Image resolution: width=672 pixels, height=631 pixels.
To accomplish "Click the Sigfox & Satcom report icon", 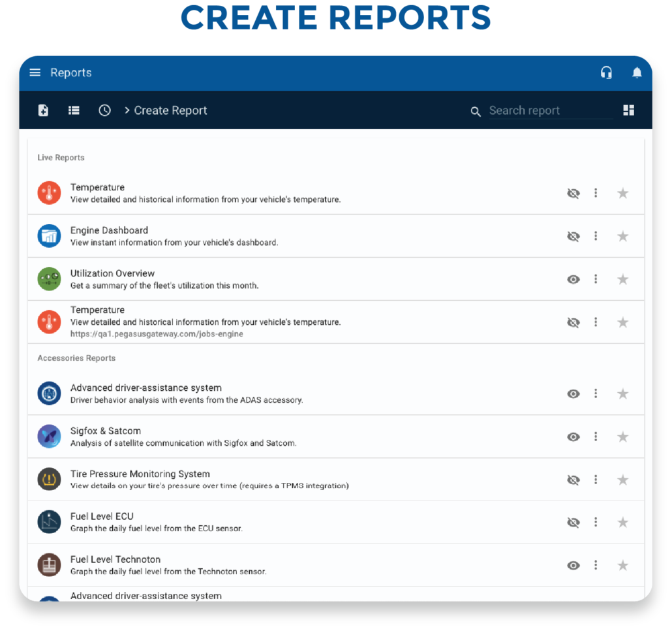I will pos(50,437).
